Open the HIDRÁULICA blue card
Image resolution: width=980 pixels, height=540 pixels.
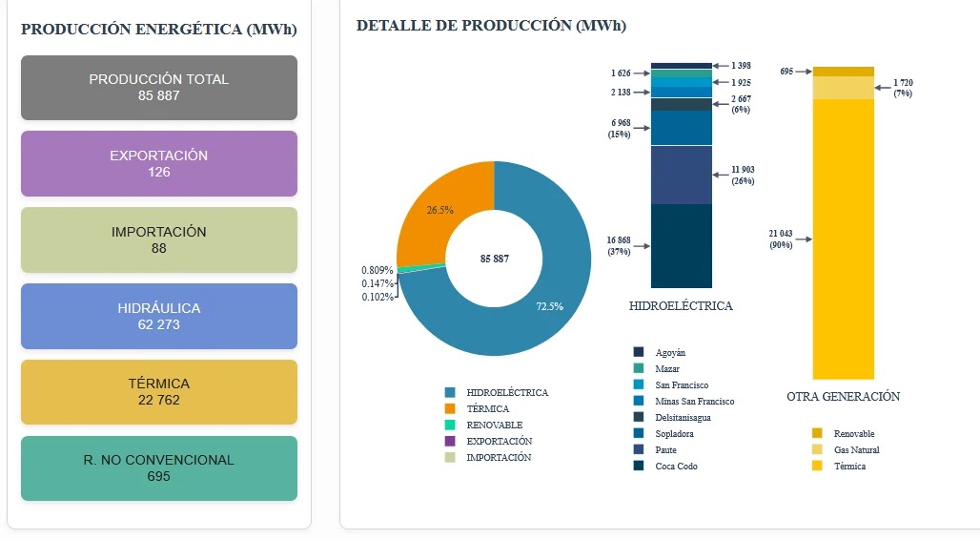click(159, 317)
